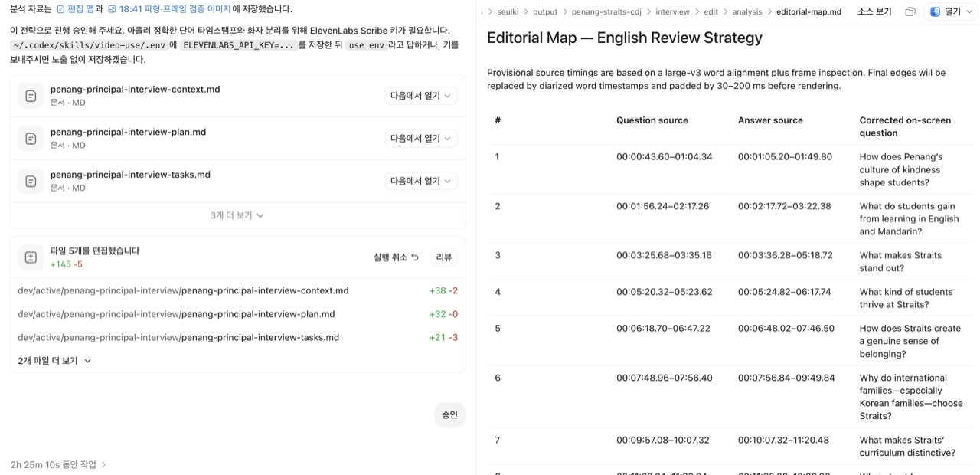The width and height of the screenshot is (980, 475).
Task: Click the document icon for penang-principal-interview-plan.md card
Action: [31, 139]
